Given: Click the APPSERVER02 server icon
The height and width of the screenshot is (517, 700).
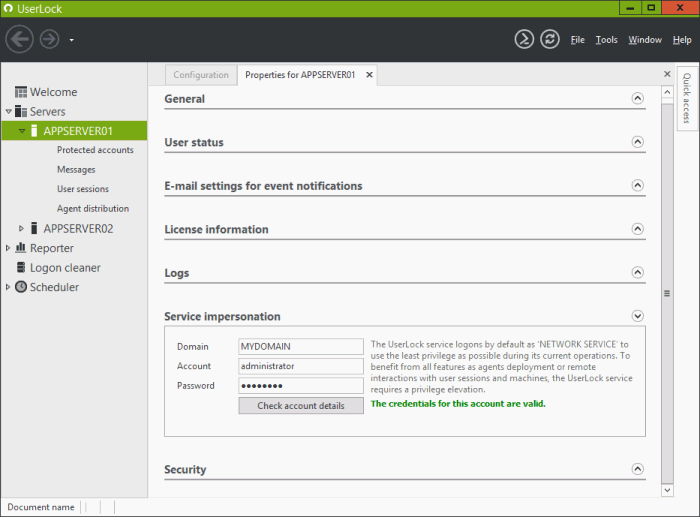Looking at the screenshot, I should [34, 228].
